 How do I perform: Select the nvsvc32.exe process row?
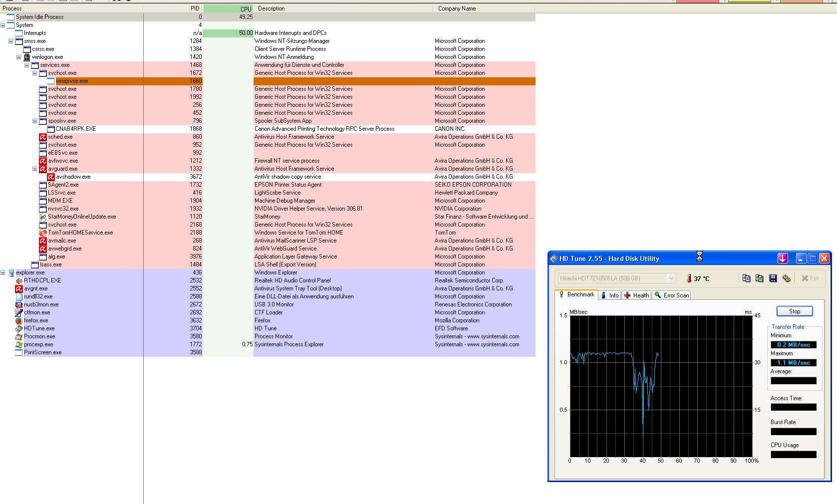[268, 209]
